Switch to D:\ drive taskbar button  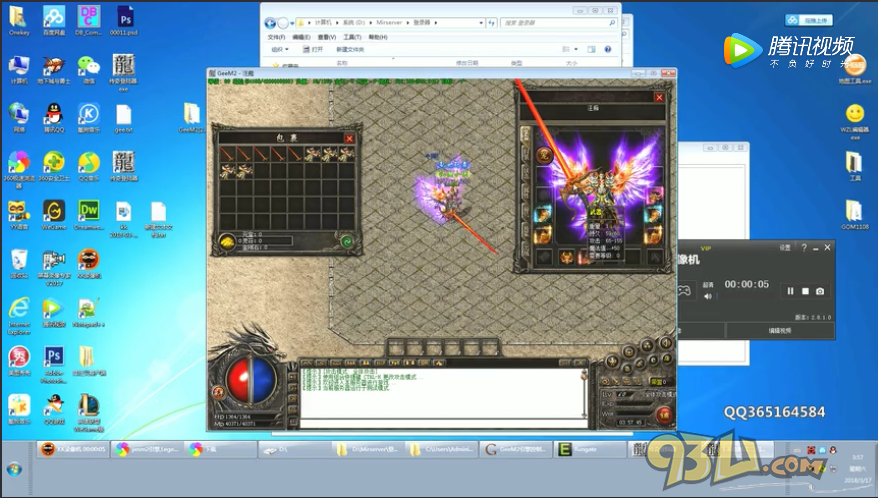pyautogui.click(x=293, y=449)
